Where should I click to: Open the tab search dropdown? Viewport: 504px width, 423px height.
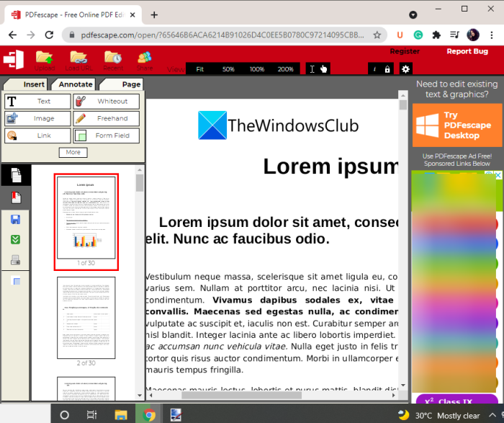pyautogui.click(x=413, y=14)
